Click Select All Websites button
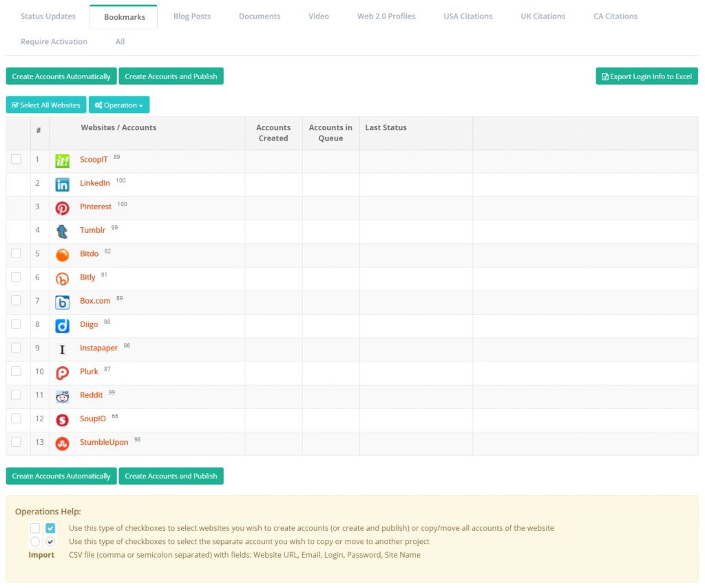The image size is (705, 588). [x=46, y=105]
